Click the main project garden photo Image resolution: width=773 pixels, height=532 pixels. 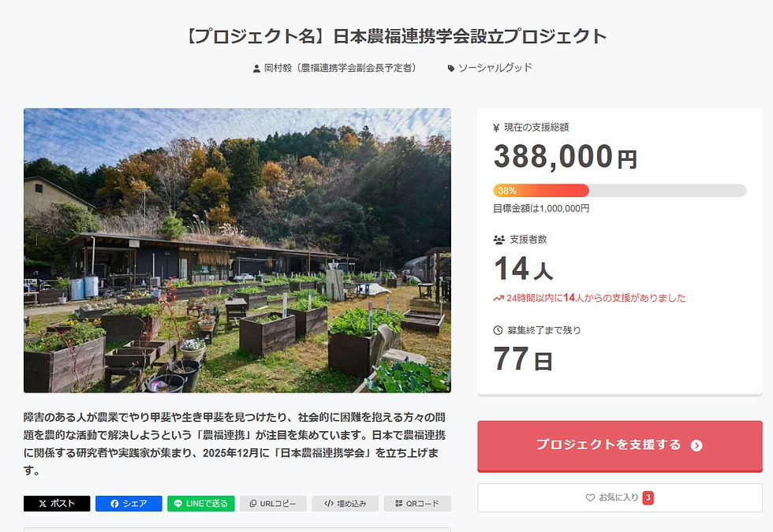click(237, 251)
